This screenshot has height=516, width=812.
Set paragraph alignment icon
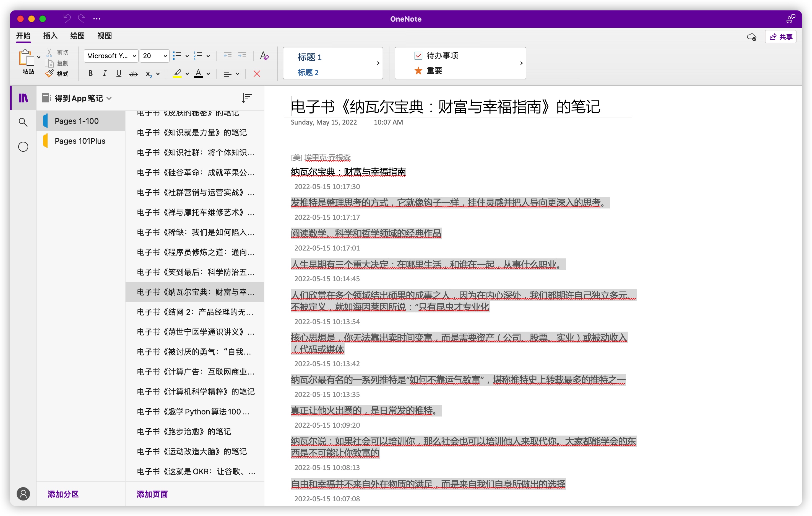pyautogui.click(x=228, y=74)
